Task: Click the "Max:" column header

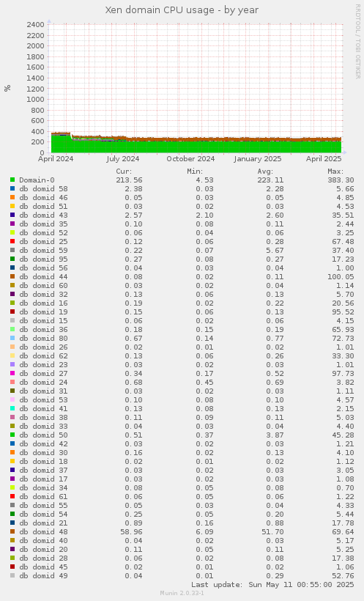Action: 335,172
